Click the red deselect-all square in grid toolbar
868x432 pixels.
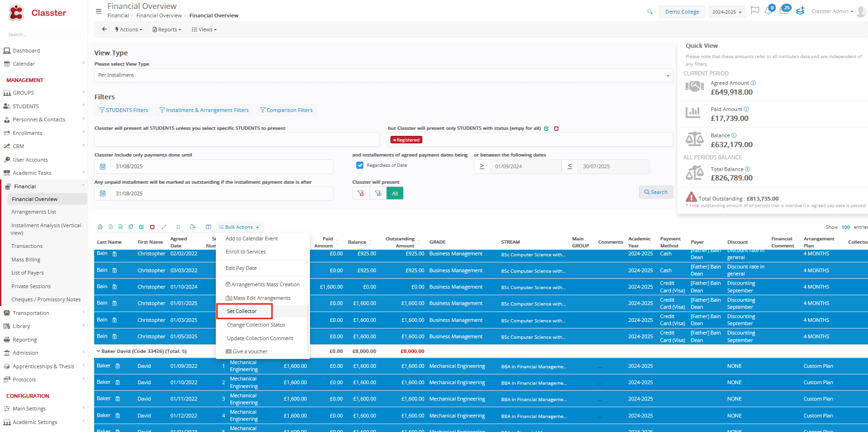coord(152,227)
